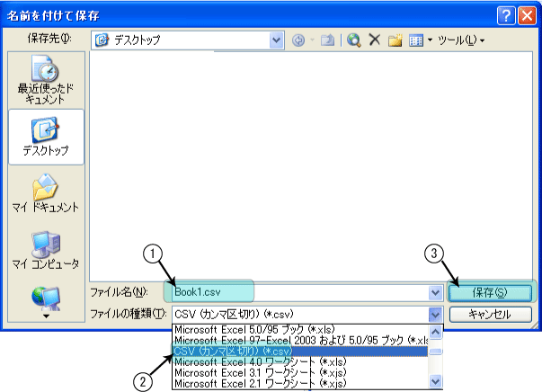Open the 最近使ったドキュメント location
542x392 pixels.
(46, 80)
